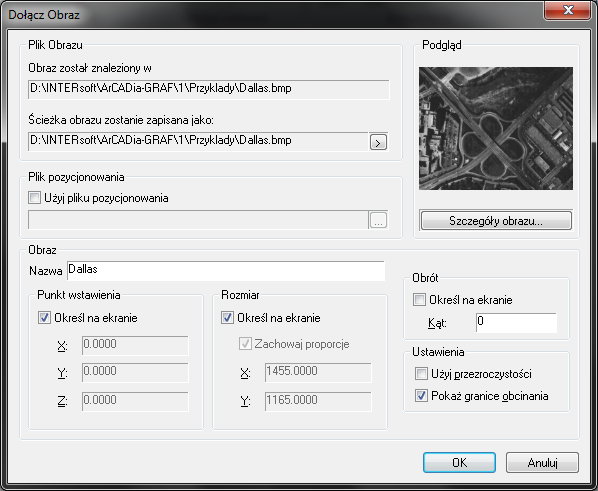The width and height of the screenshot is (598, 491).
Task: Click the Kąt rotation angle field
Action: (516, 322)
